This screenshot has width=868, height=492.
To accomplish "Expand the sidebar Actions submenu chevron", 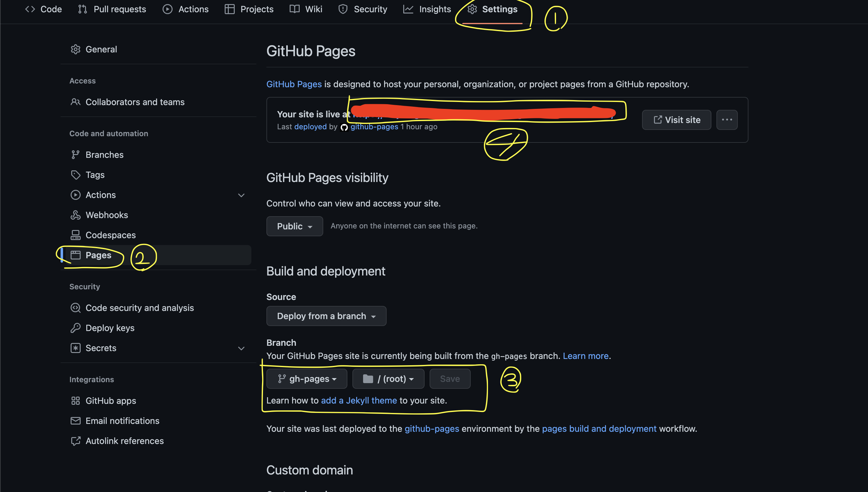I will [241, 195].
